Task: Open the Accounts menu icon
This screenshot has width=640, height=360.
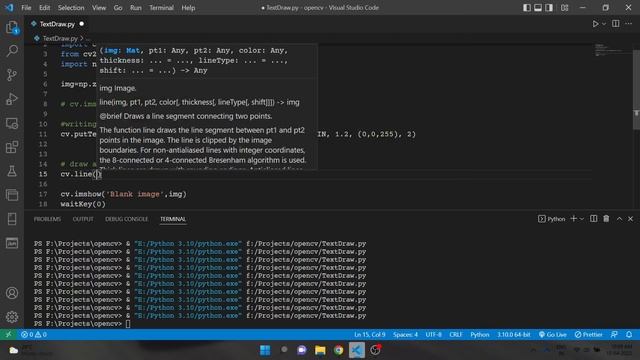Action: pos(12,293)
